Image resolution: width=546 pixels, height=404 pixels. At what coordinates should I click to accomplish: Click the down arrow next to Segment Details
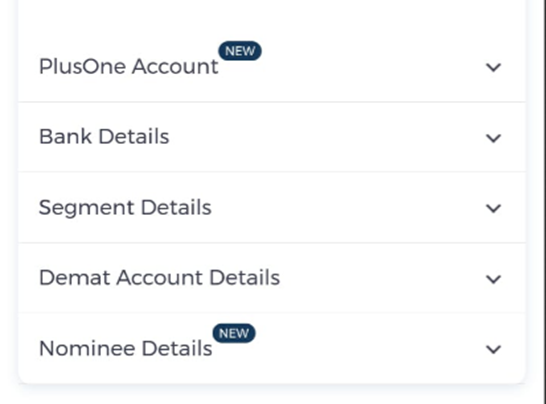coord(493,208)
